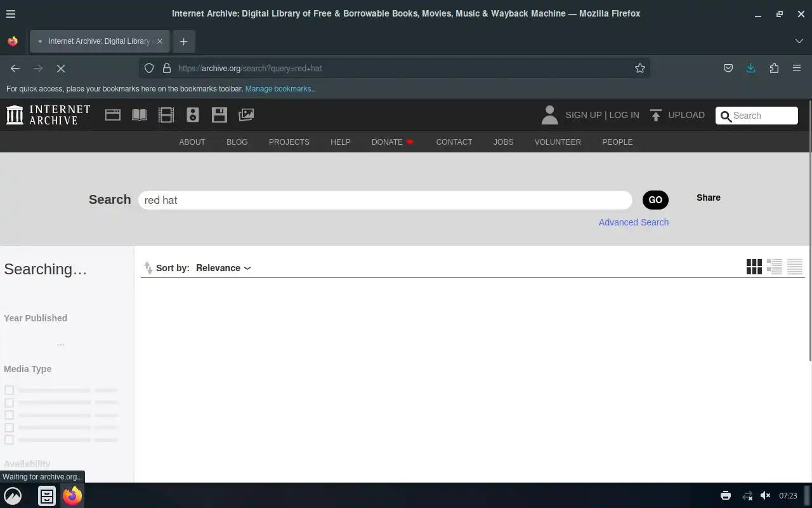Open HELP in navigation bar
Image resolution: width=812 pixels, height=508 pixels.
(x=340, y=142)
